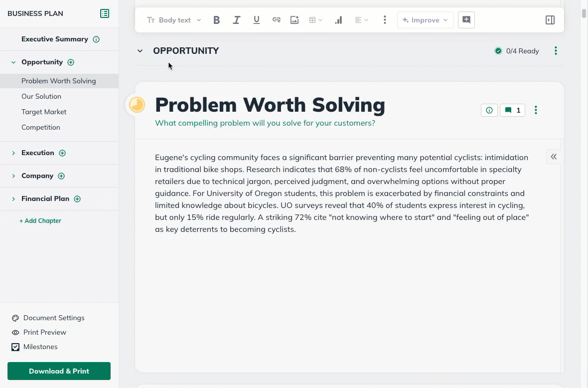
Task: Click the Download & Print button
Action: coord(59,371)
